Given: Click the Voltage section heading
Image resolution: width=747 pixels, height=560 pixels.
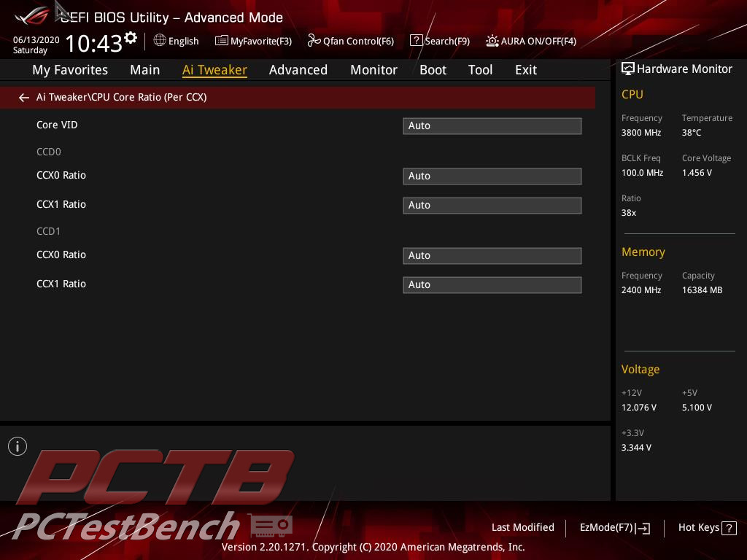Looking at the screenshot, I should (640, 370).
